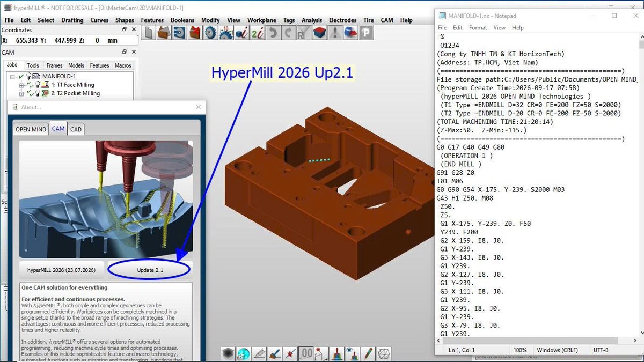This screenshot has height=362, width=644.
Task: Switch to the Models tab
Action: point(76,65)
